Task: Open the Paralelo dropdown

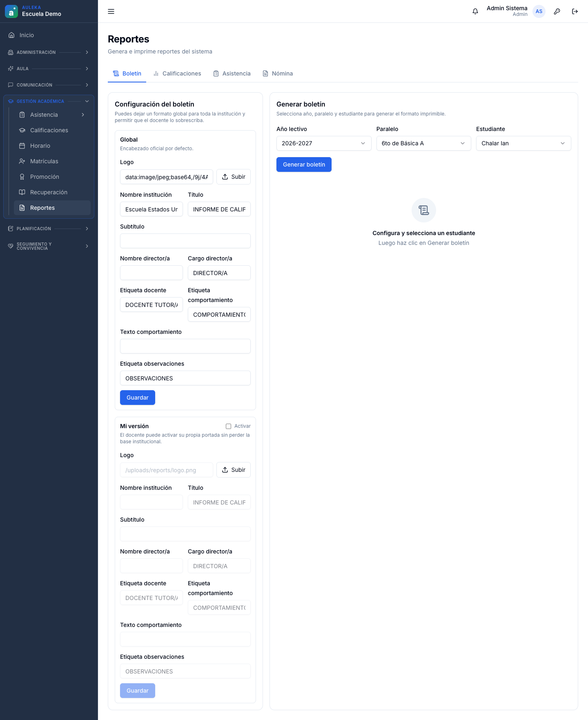Action: click(x=424, y=143)
